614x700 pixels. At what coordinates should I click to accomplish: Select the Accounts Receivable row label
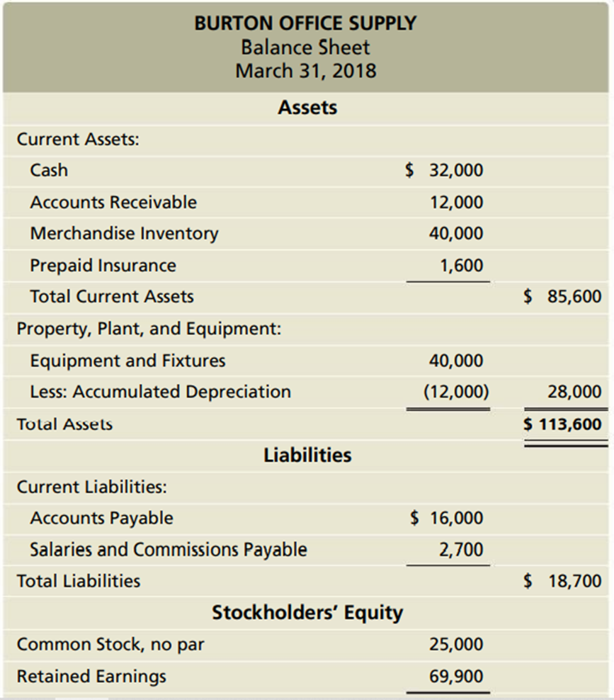click(x=113, y=203)
